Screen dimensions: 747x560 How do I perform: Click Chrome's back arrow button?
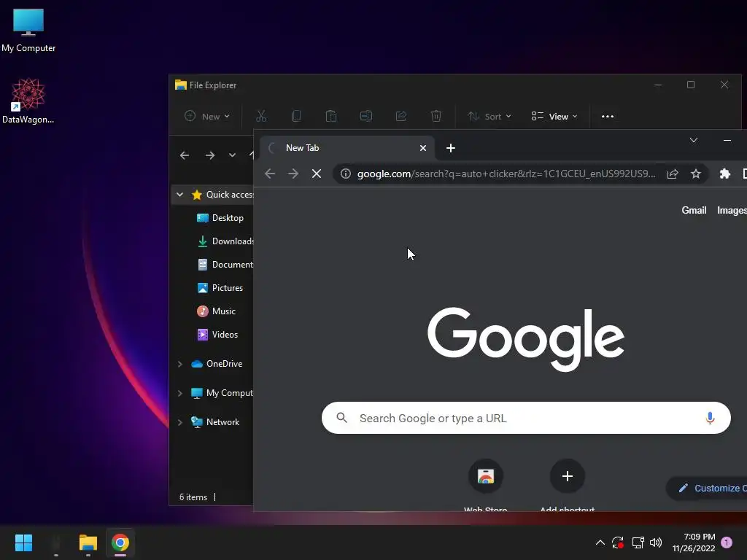point(270,174)
